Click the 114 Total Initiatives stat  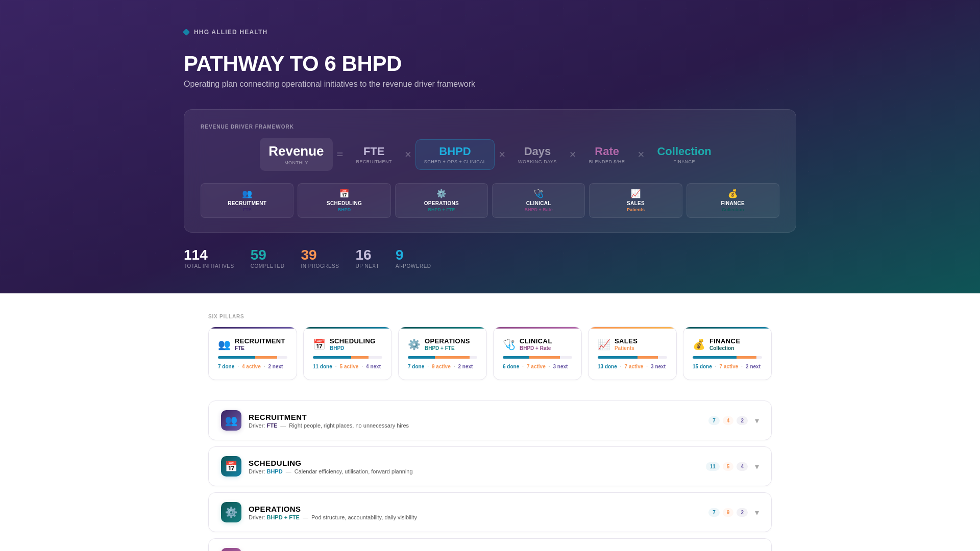click(x=209, y=259)
